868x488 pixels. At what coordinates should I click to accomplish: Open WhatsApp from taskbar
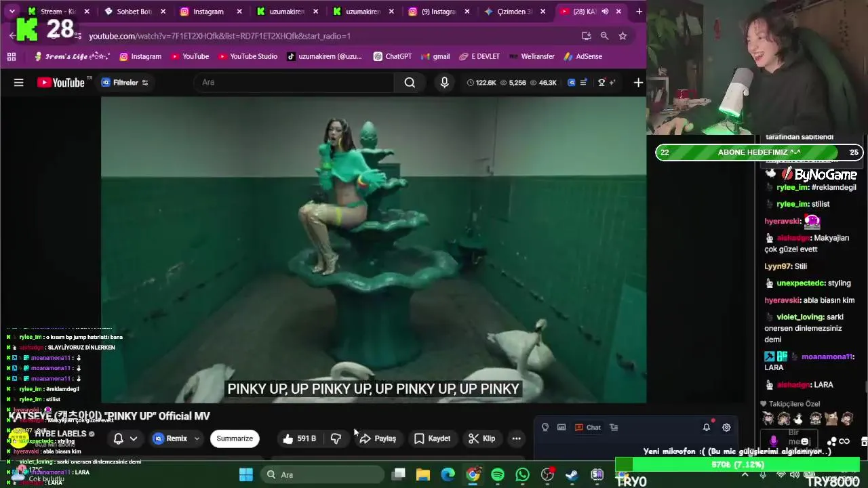(x=522, y=474)
